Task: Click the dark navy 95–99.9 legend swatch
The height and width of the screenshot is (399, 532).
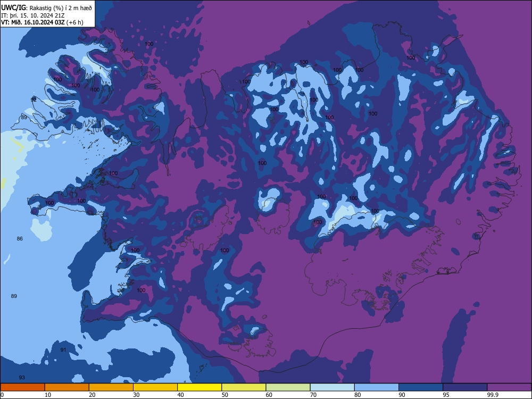Action: coord(465,387)
